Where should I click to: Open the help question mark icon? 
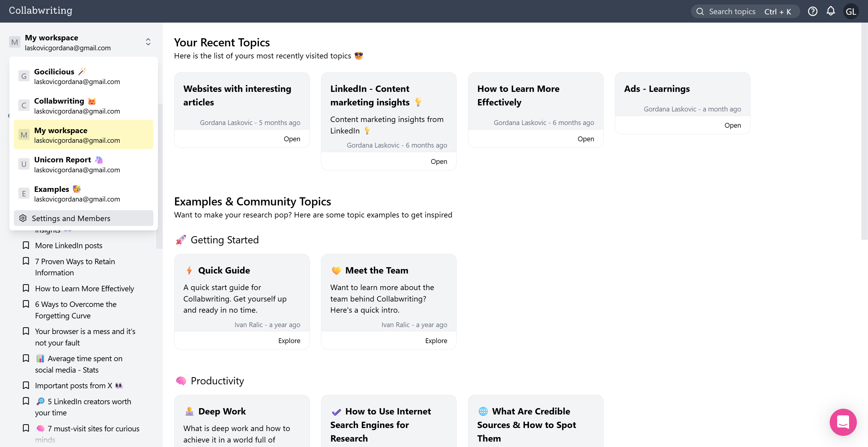pyautogui.click(x=813, y=11)
